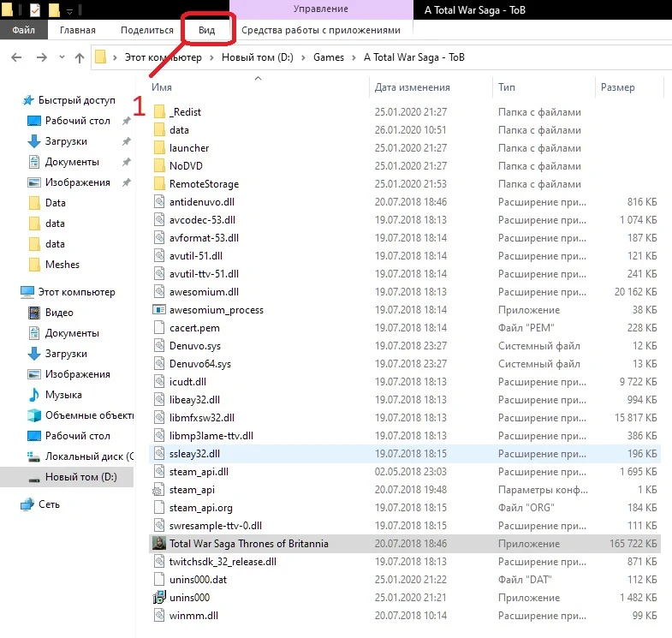Select the winmm.dll file icon

[x=159, y=615]
